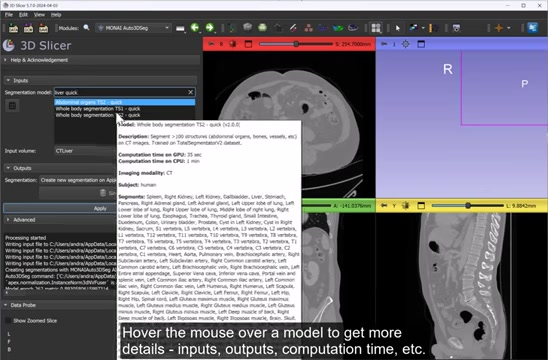The width and height of the screenshot is (548, 360).
Task: Click the screenshot capture toolbar icon
Action: click(456, 28)
